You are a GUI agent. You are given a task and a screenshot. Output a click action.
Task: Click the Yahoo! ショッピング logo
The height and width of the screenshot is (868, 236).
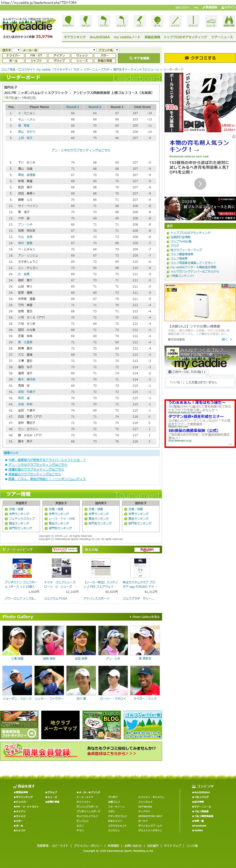pyautogui.click(x=65, y=550)
